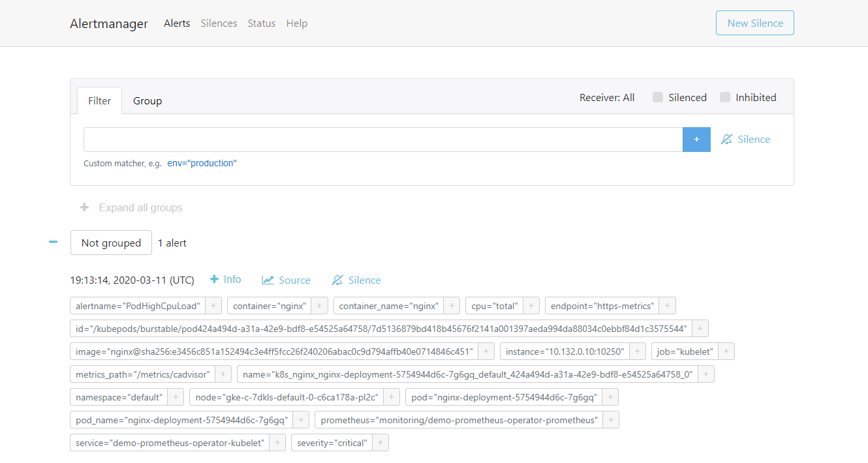Switch to the Group tab
Image resolution: width=868 pixels, height=463 pixels.
(x=147, y=101)
